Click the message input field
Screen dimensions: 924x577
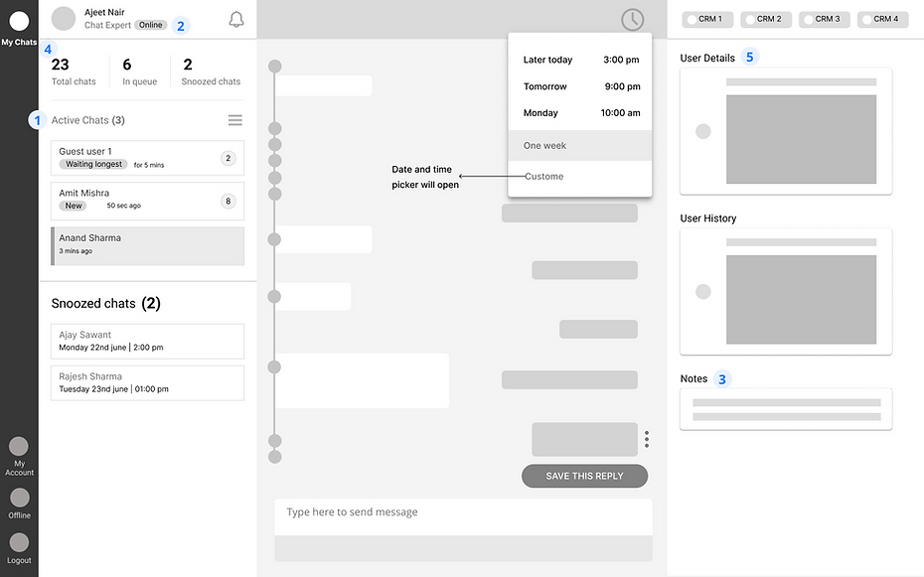pos(463,517)
